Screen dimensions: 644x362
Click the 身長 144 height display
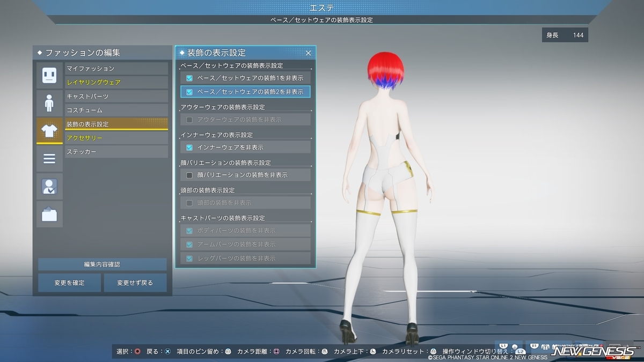[565, 35]
